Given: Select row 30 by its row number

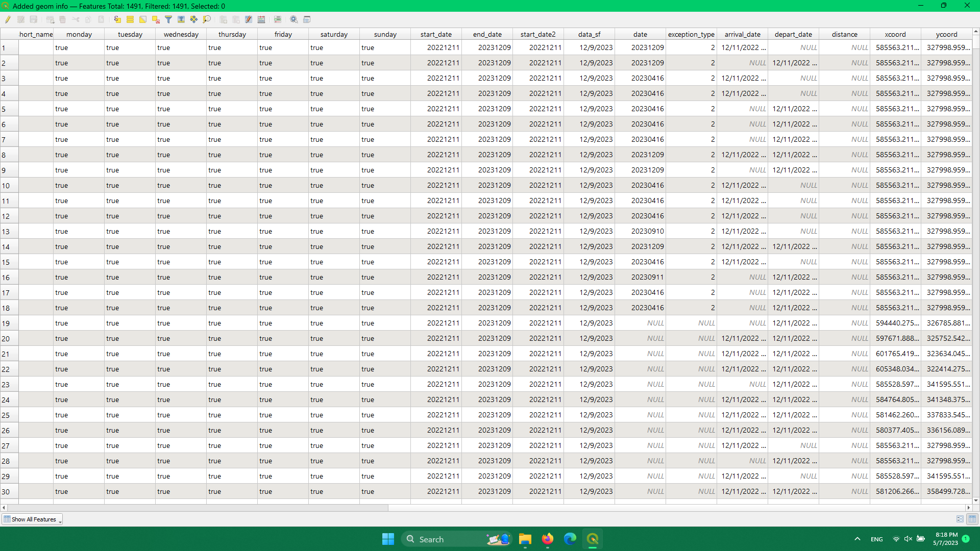Looking at the screenshot, I should 9,492.
